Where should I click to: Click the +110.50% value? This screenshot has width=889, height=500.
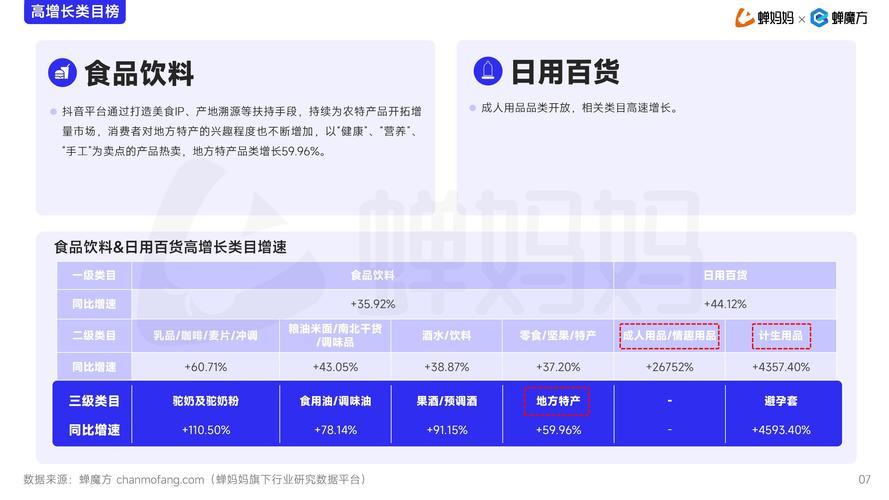pyautogui.click(x=206, y=430)
